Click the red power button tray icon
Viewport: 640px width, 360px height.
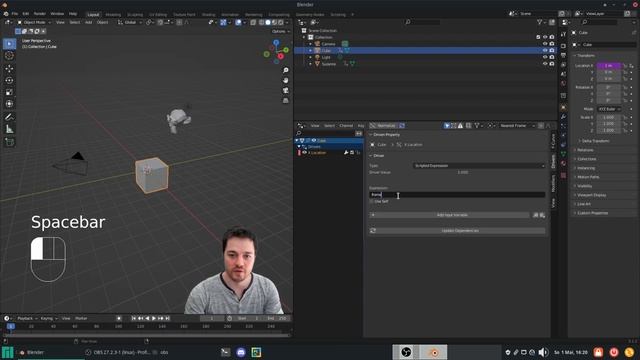[614, 352]
